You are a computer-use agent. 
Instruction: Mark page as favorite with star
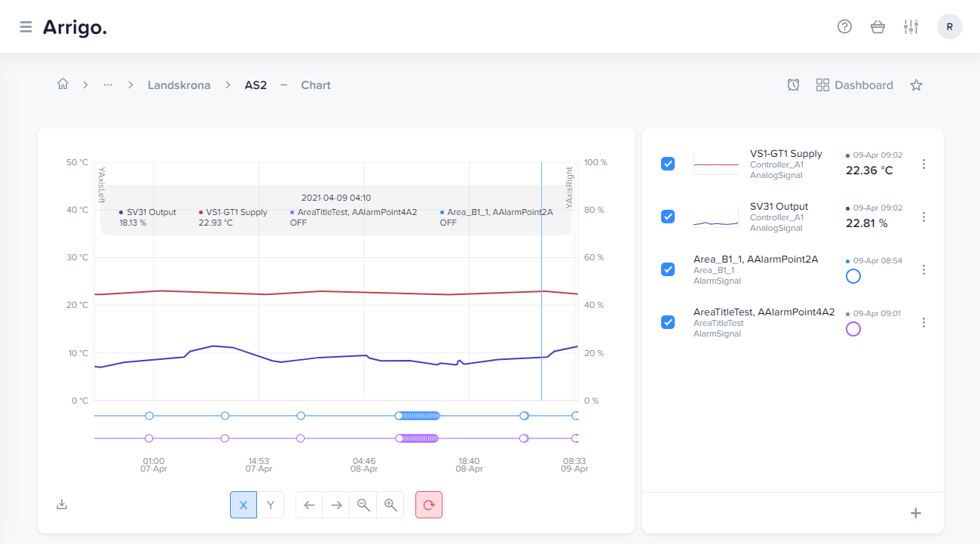pos(916,85)
